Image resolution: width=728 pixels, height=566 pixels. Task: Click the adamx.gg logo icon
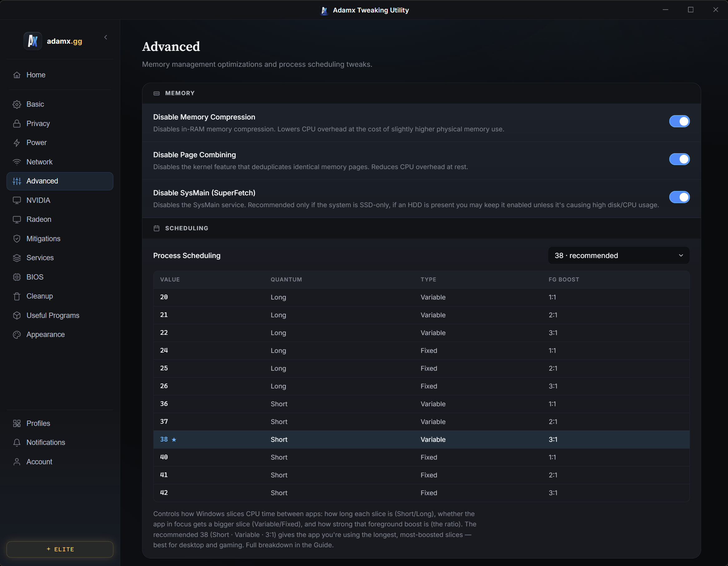33,41
